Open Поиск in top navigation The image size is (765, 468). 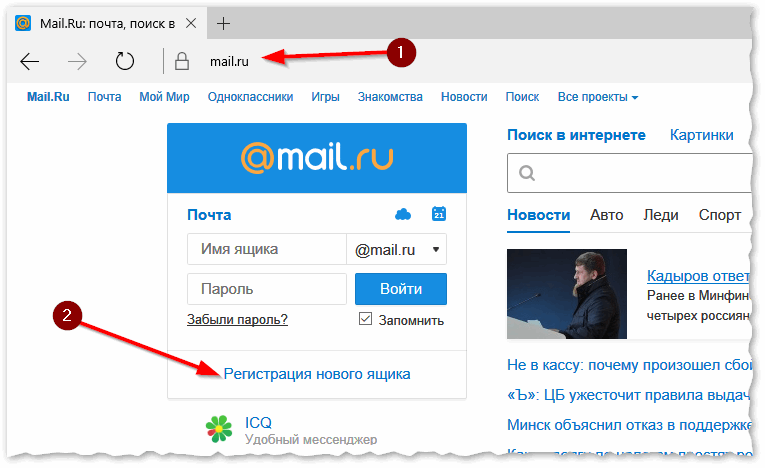(x=522, y=97)
